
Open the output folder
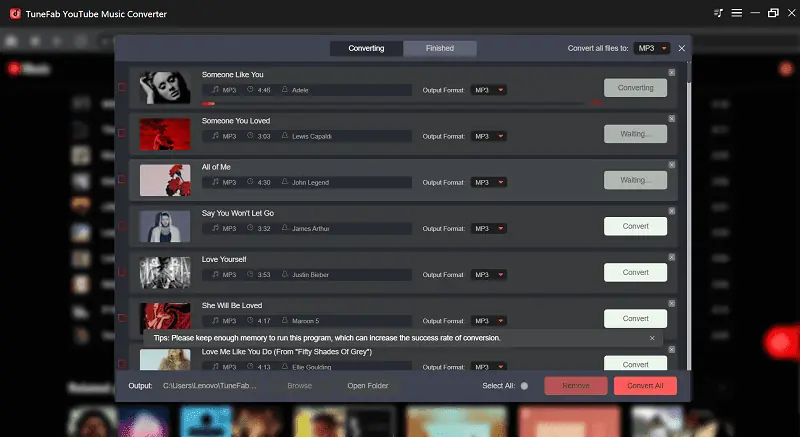(x=368, y=386)
